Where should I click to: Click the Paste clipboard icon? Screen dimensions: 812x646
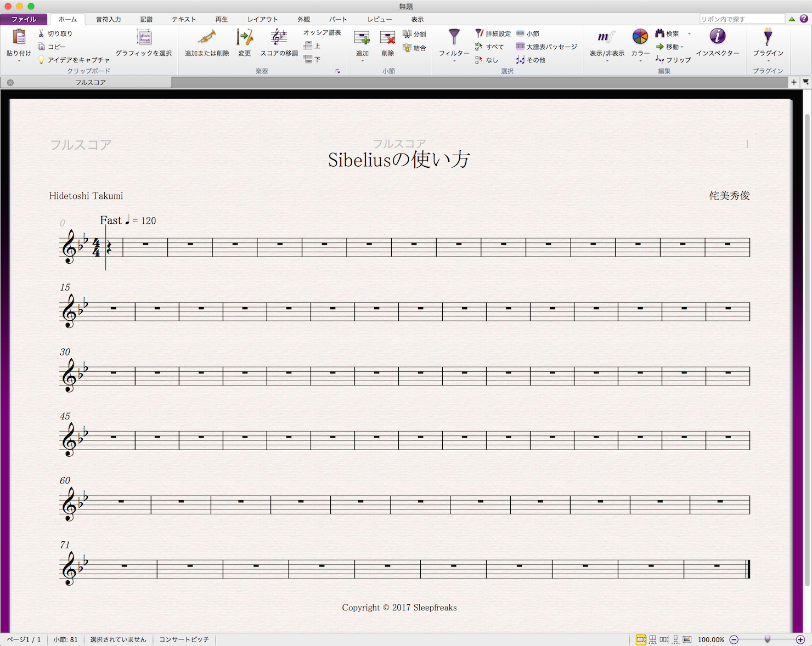click(x=19, y=37)
